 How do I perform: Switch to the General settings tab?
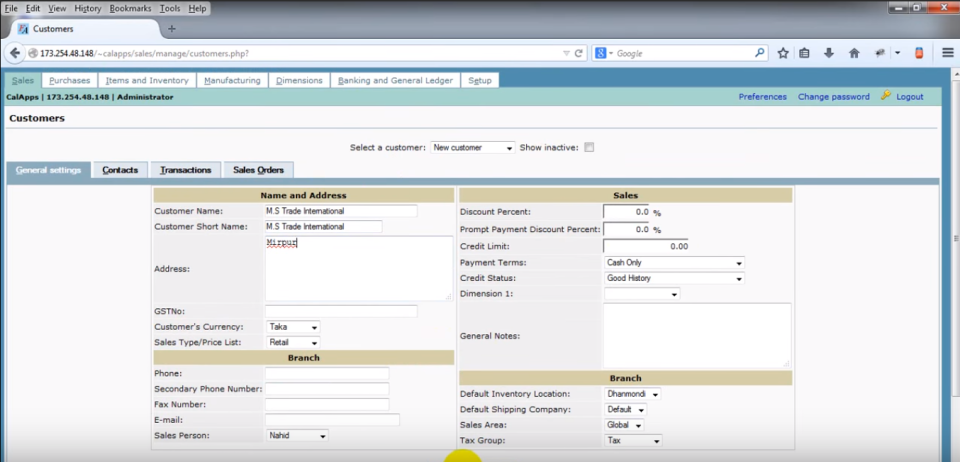[x=48, y=170]
